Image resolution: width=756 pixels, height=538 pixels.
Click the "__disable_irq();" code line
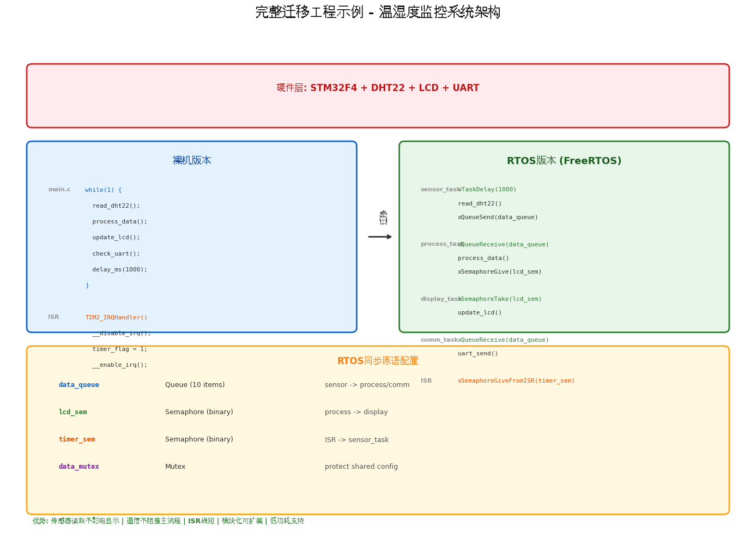[x=122, y=333]
